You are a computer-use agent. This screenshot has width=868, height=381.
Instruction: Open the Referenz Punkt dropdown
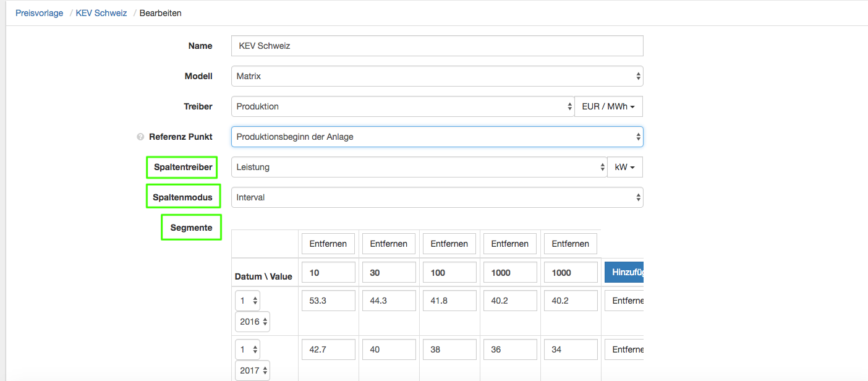click(436, 137)
